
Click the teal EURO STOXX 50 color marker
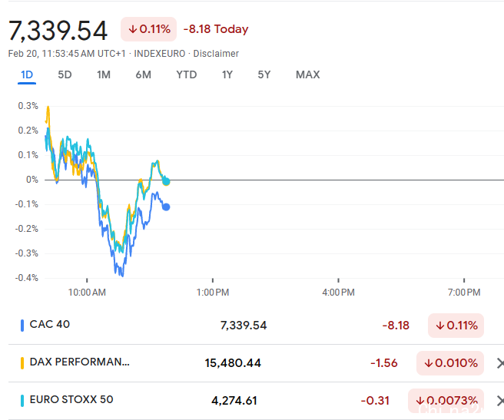coord(22,401)
